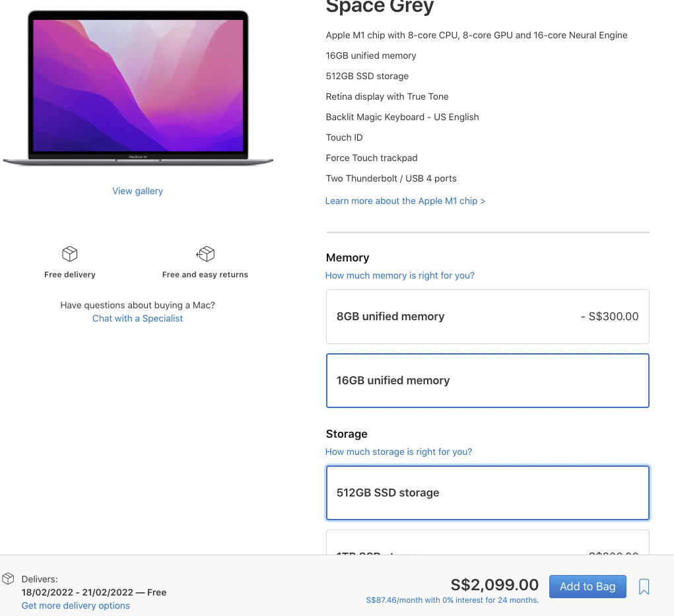The height and width of the screenshot is (616, 674).
Task: Click the Add to Bag button
Action: click(x=588, y=586)
